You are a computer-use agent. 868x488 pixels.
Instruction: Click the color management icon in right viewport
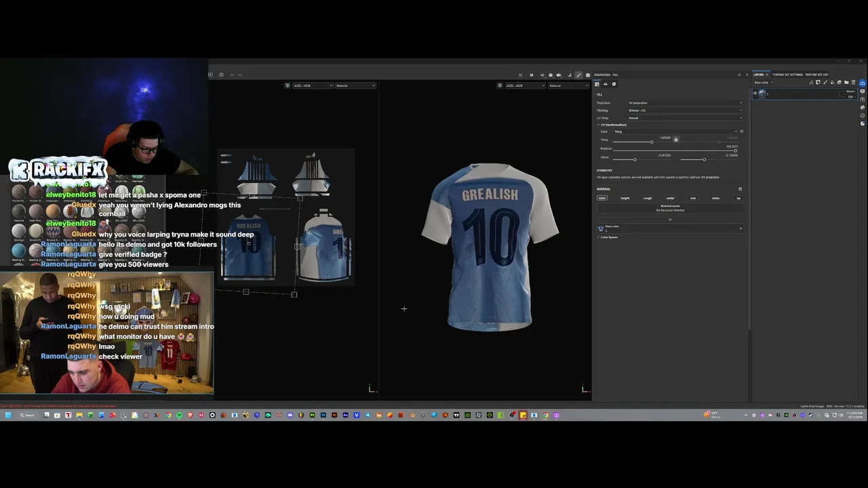tap(500, 85)
